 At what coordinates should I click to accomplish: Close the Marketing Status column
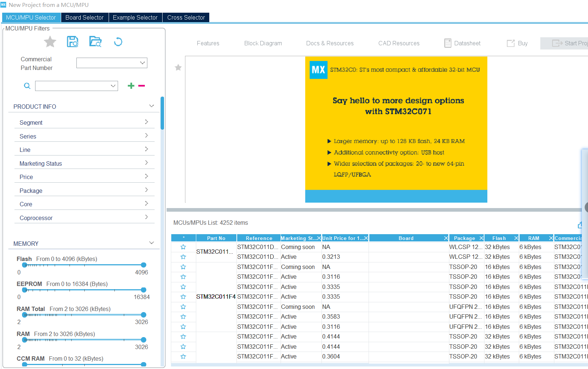click(319, 238)
